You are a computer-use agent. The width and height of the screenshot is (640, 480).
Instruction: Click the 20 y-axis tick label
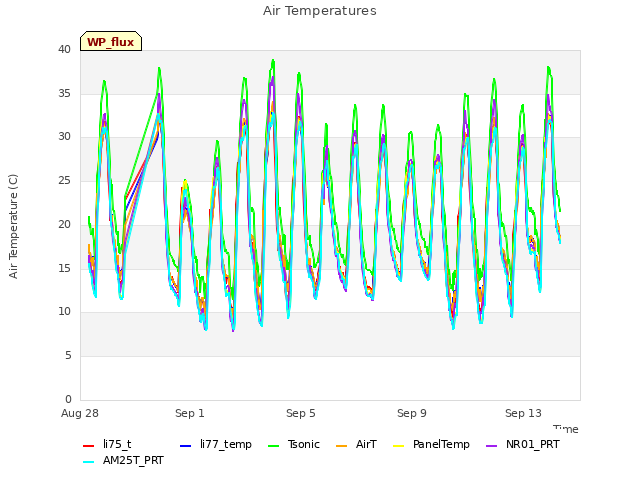pos(64,224)
